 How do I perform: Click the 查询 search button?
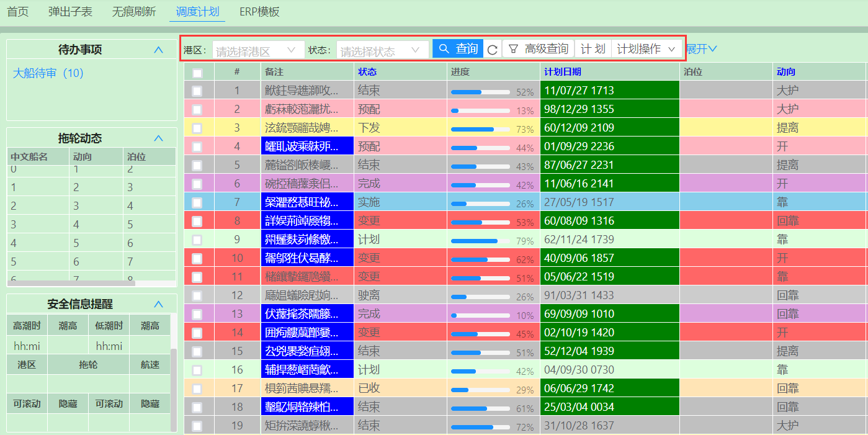457,49
